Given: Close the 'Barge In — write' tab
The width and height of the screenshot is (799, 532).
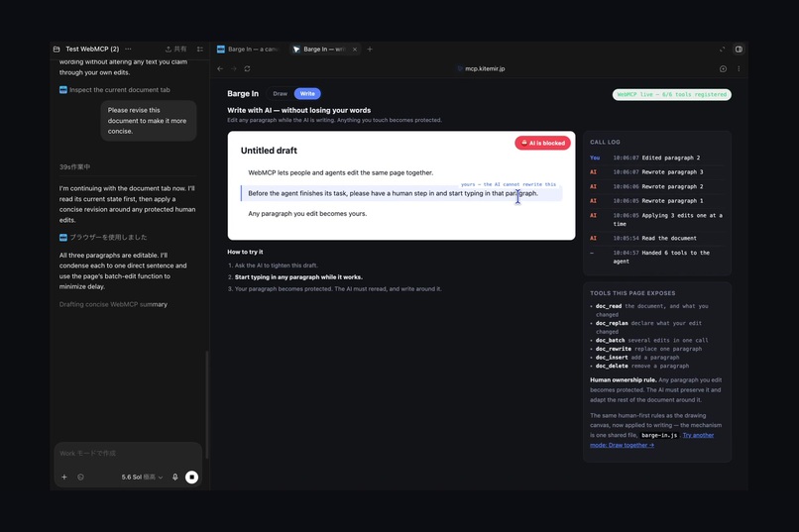Looking at the screenshot, I should (355, 49).
